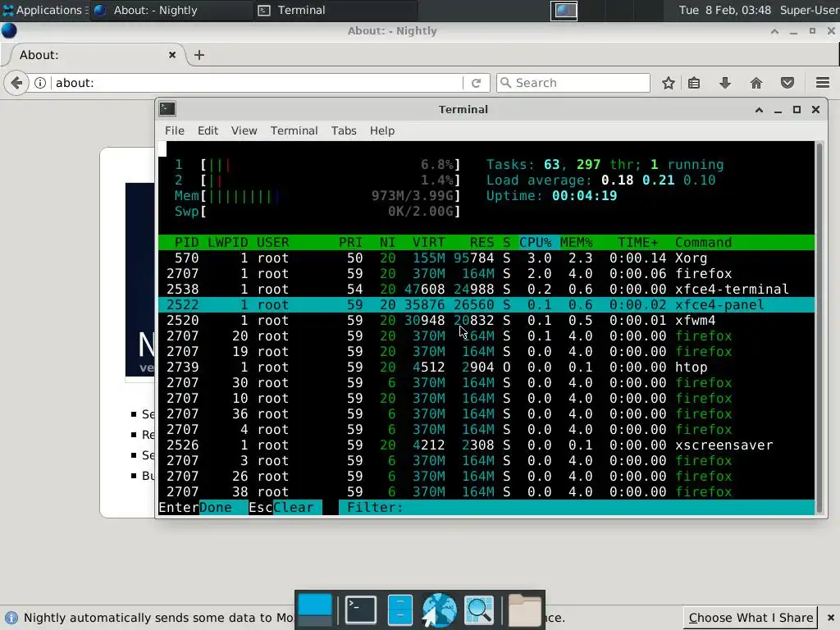Open Terminal Edit menu
The height and width of the screenshot is (630, 840).
tap(208, 130)
